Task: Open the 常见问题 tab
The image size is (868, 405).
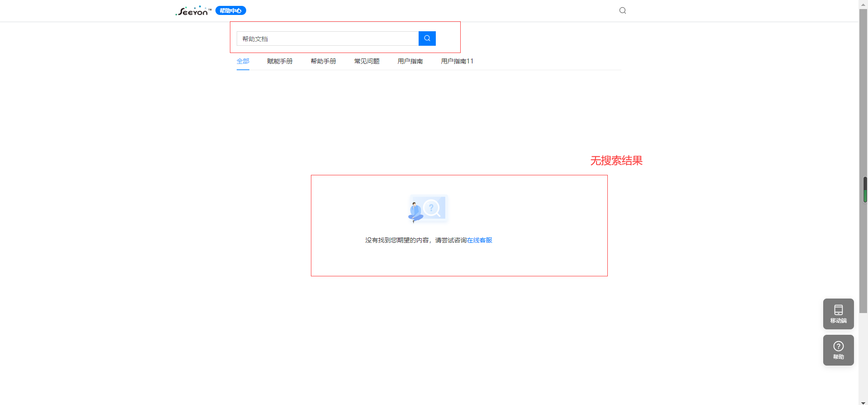Action: point(367,61)
